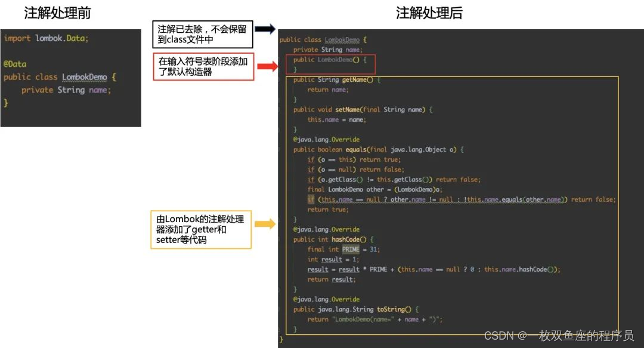Click 'public void setName(final String name) {'
644x348 pixels.
[363, 109]
